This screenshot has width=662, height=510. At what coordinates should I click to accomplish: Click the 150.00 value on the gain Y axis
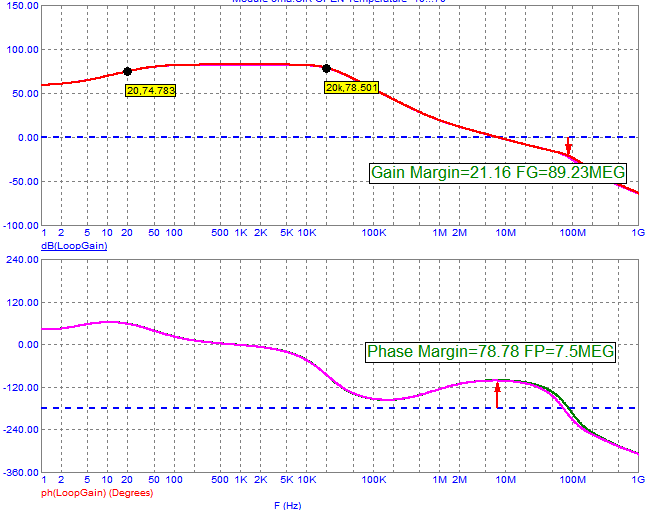(23, 6)
